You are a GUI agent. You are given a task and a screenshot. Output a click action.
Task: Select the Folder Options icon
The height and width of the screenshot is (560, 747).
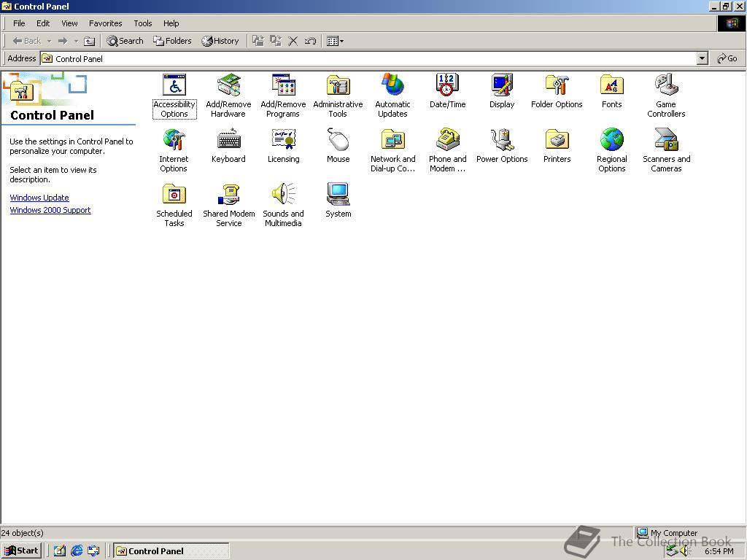557,91
